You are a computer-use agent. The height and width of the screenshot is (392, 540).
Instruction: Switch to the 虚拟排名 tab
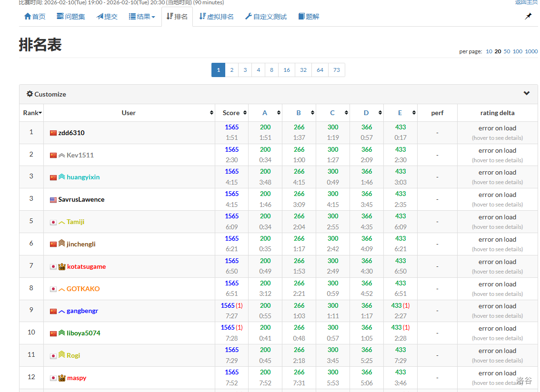tap(216, 17)
